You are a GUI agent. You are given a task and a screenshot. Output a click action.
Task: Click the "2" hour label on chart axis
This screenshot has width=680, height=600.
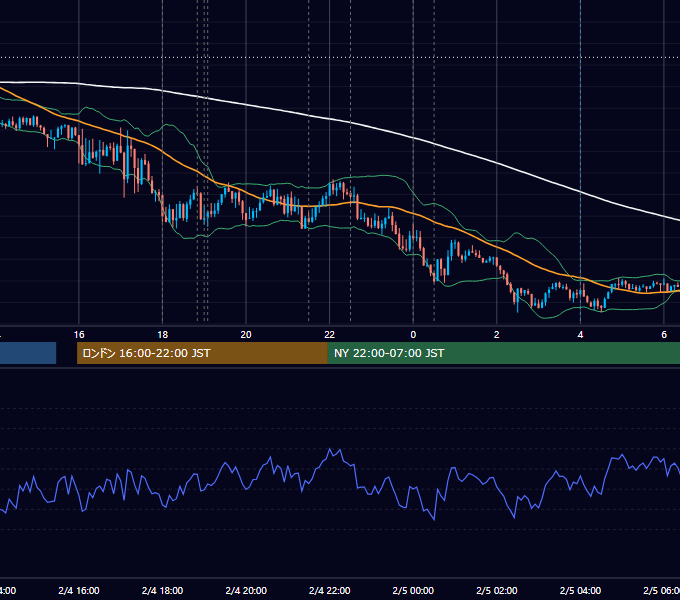click(497, 335)
